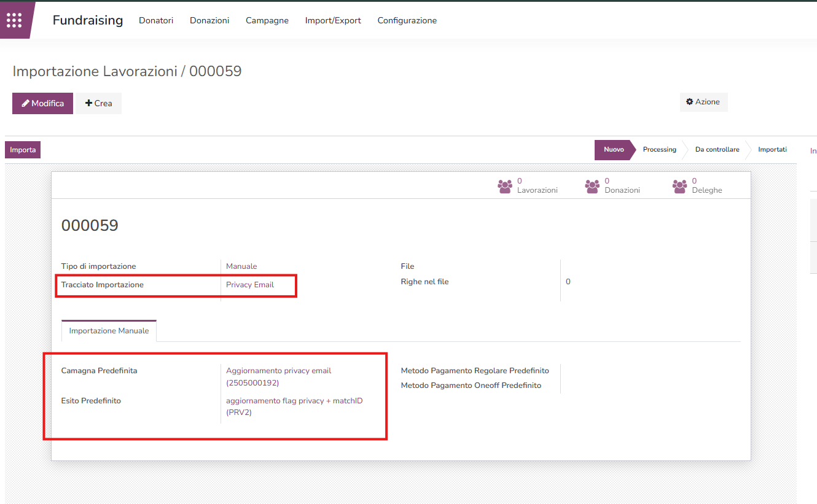The width and height of the screenshot is (817, 504).
Task: Click the Donazioni stat people icon
Action: 592,186
